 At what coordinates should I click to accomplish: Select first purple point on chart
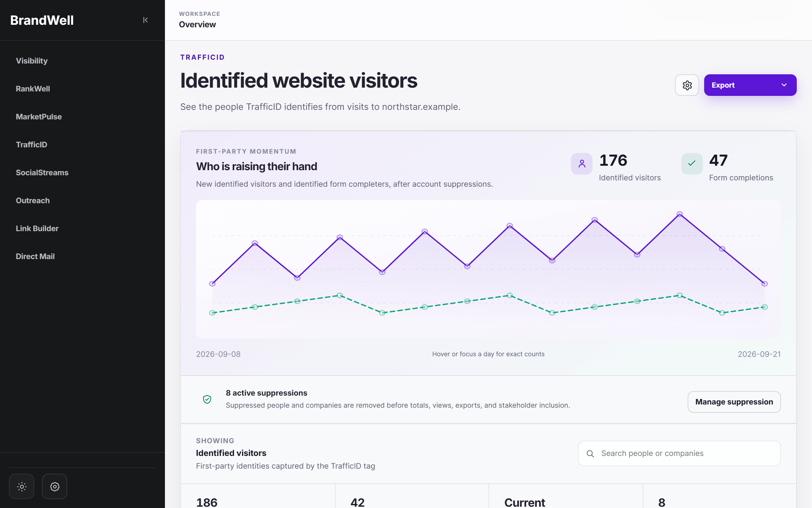pyautogui.click(x=212, y=284)
